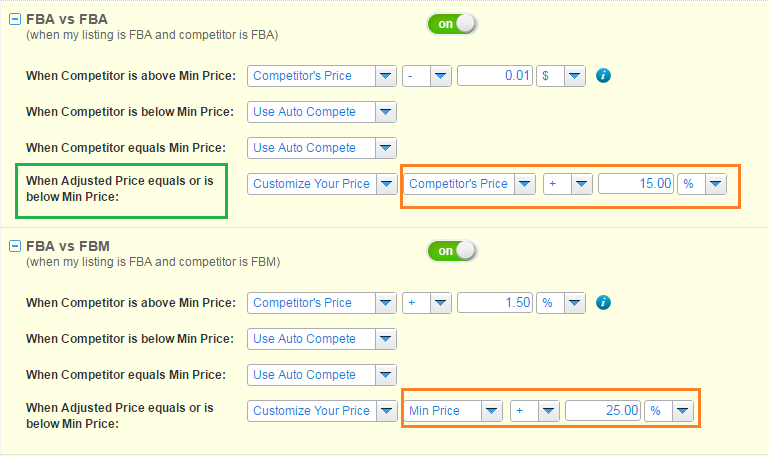769x456 pixels.
Task: Click the 0.01 amount input field
Action: [495, 76]
